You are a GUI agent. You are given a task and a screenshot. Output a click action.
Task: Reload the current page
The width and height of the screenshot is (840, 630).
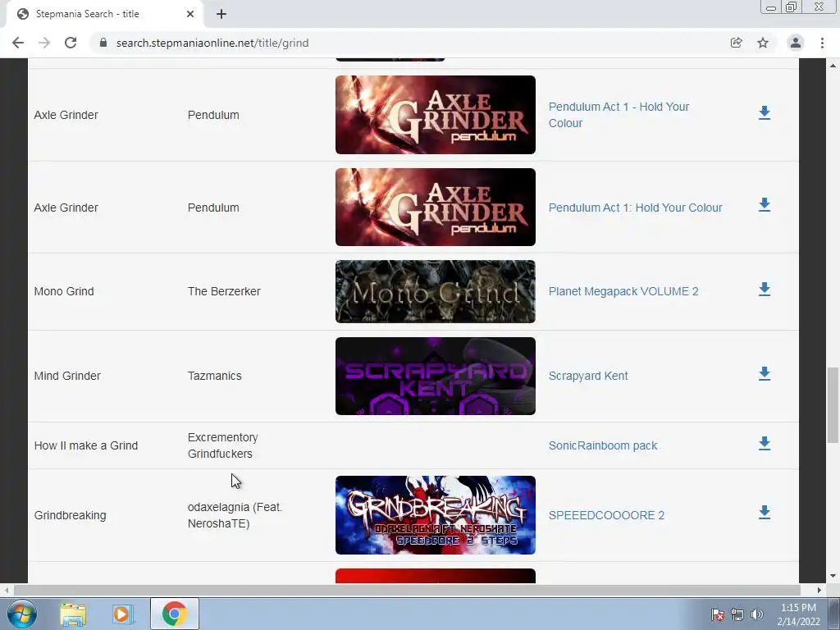click(71, 43)
